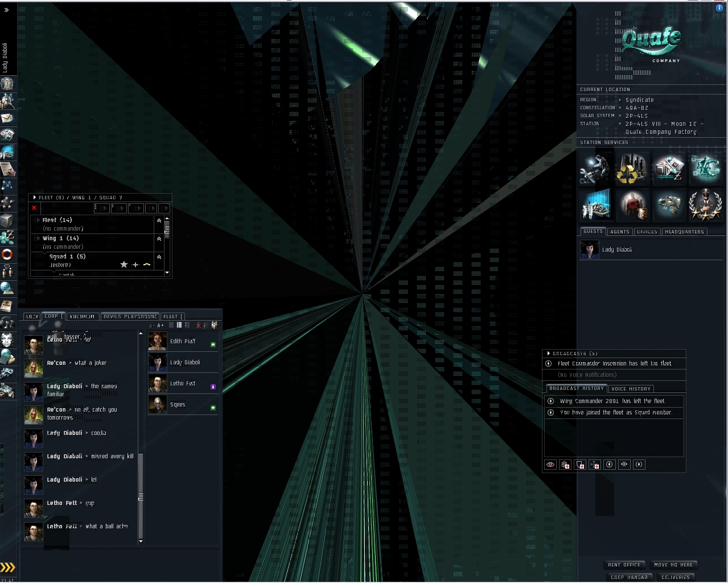This screenshot has width=728, height=583.
Task: Collapse the Fleet (14) chevron
Action: (x=159, y=220)
